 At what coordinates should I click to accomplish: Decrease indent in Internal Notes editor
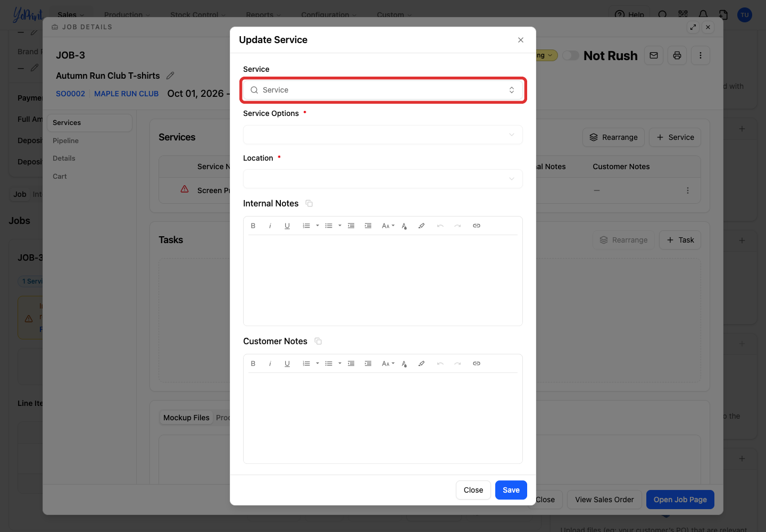(x=351, y=226)
